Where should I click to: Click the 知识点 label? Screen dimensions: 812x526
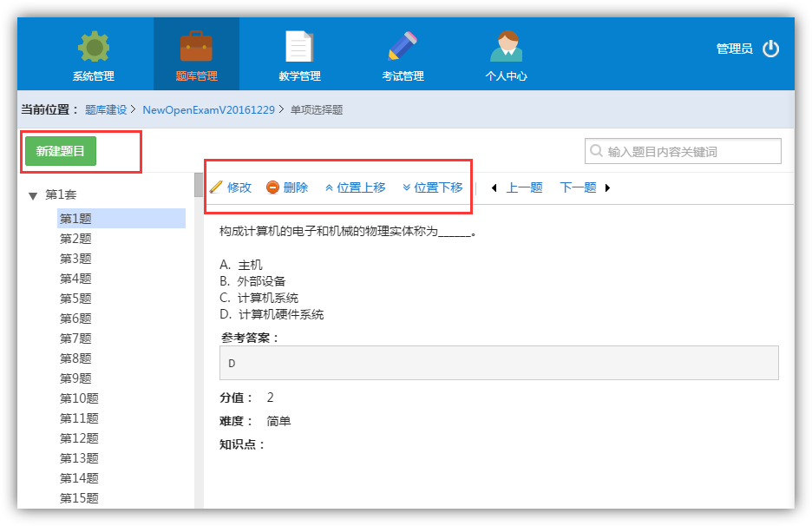(241, 444)
